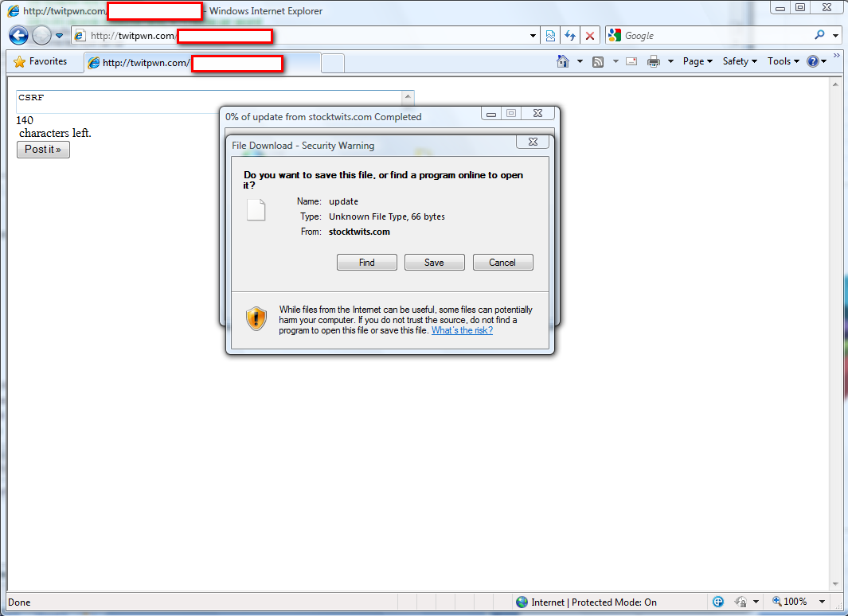This screenshot has height=616, width=848.
Task: Click the Find button in dialog
Action: coord(367,262)
